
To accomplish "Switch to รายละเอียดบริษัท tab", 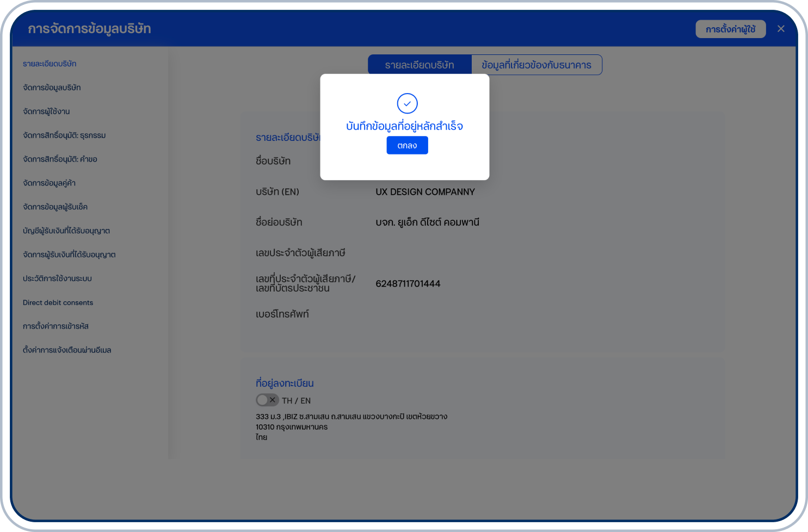I will click(x=420, y=65).
